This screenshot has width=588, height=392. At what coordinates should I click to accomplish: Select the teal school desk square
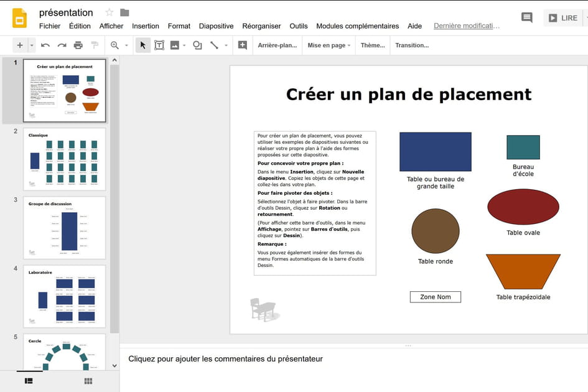(523, 147)
